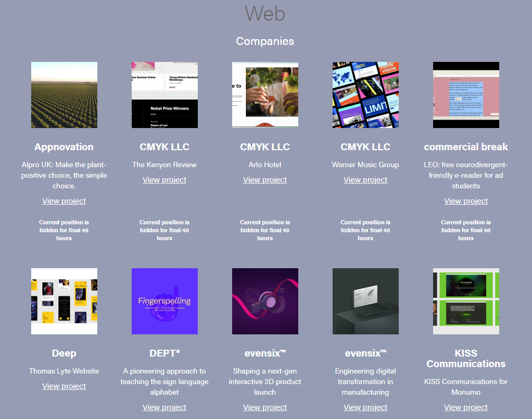This screenshot has height=419, width=532.
Task: Click the Kenyon Review project thumbnail
Action: click(164, 95)
